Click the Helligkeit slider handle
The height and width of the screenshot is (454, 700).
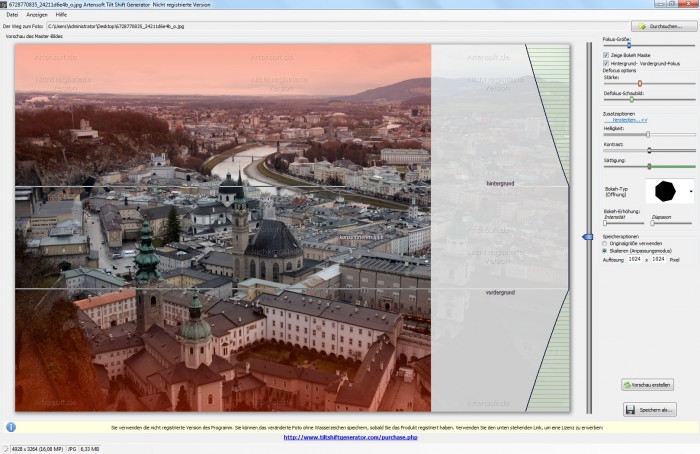point(648,134)
